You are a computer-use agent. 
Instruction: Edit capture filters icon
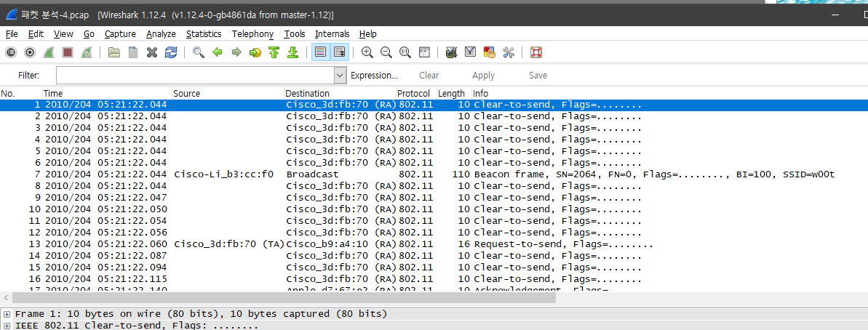click(x=451, y=52)
